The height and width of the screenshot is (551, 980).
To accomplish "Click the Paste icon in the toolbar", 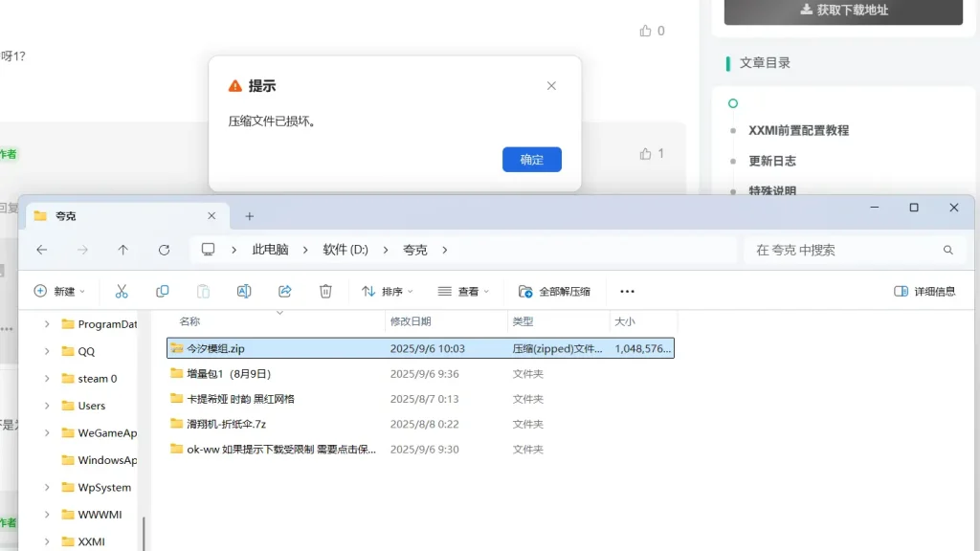I will [x=203, y=291].
